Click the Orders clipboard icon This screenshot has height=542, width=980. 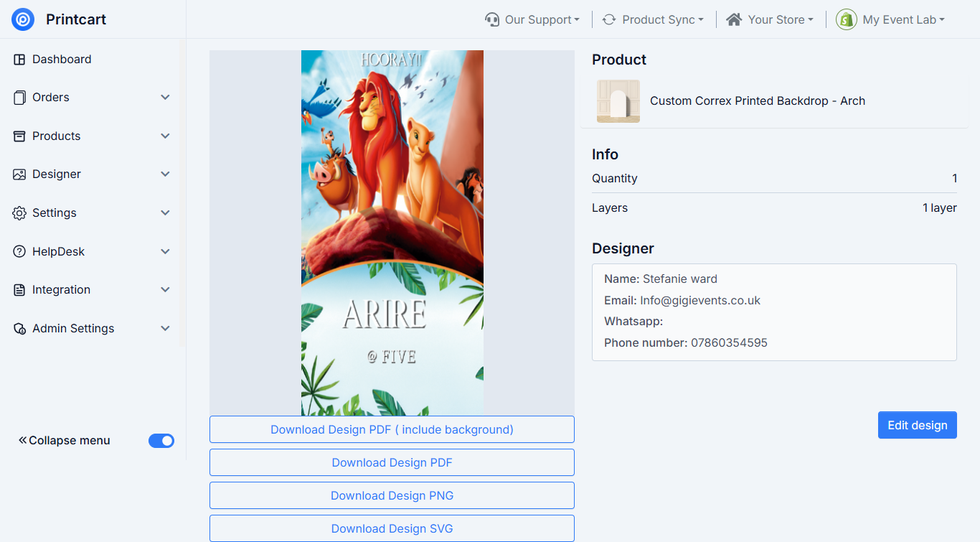[x=19, y=98]
